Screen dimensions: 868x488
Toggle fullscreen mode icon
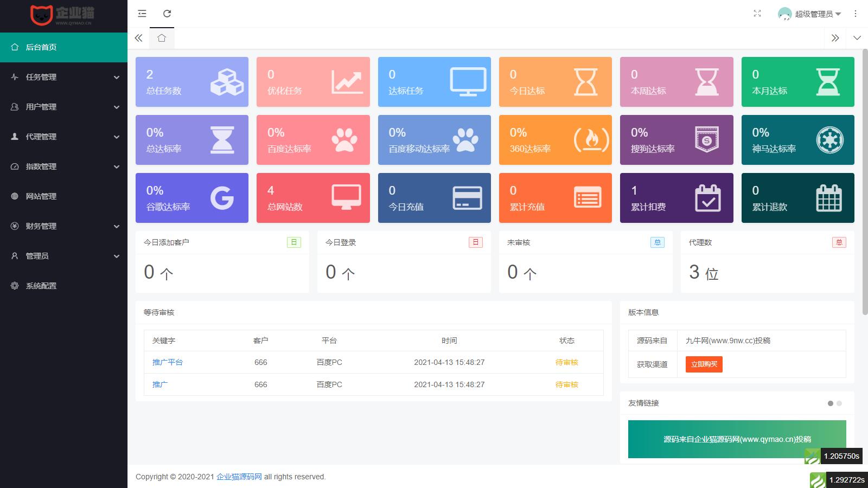757,14
